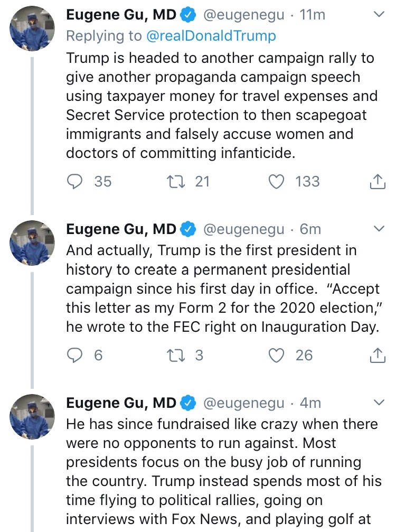The height and width of the screenshot is (532, 396).
Task: Open the 11m timestamp of first tweet
Action: pyautogui.click(x=313, y=15)
